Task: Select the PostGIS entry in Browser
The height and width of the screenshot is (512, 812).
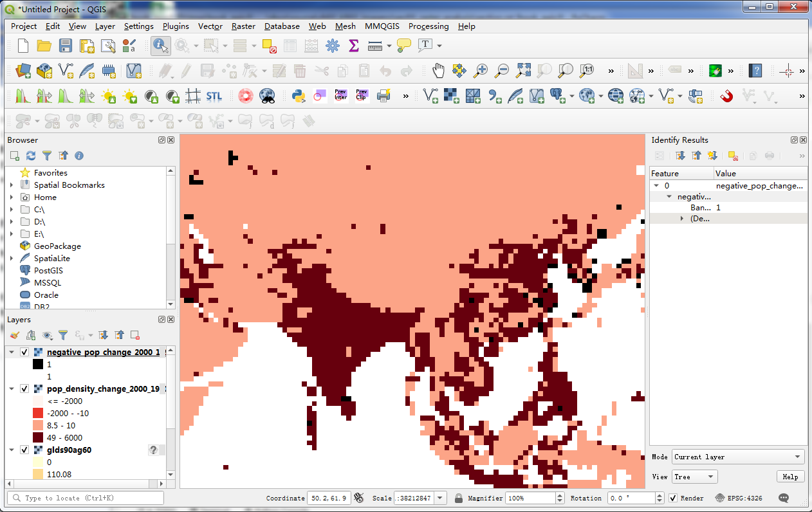Action: [x=48, y=271]
